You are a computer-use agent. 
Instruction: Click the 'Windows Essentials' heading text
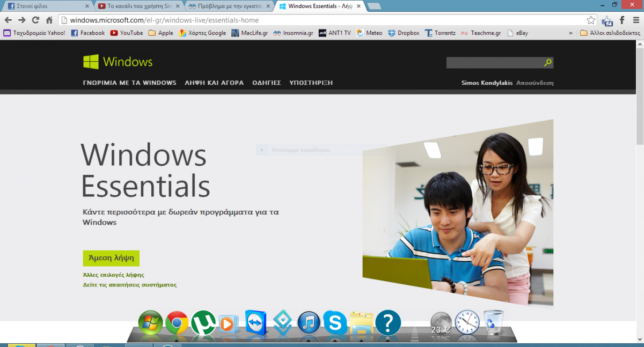coord(145,171)
